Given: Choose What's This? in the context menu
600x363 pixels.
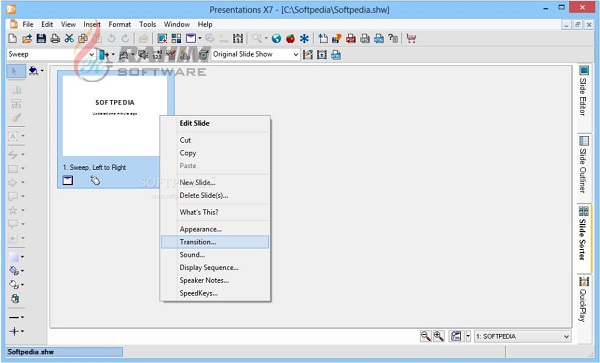Looking at the screenshot, I should click(215, 212).
